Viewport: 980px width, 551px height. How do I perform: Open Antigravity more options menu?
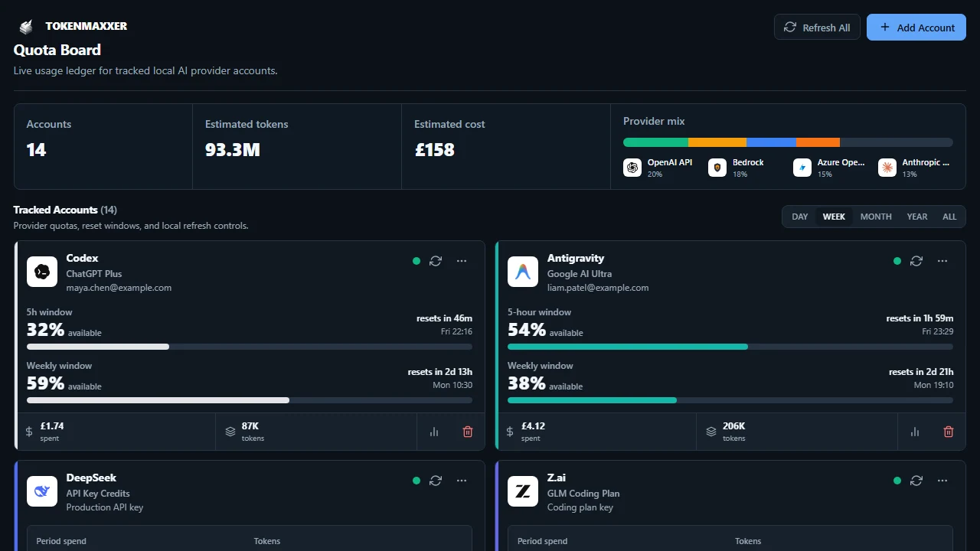[x=942, y=261]
